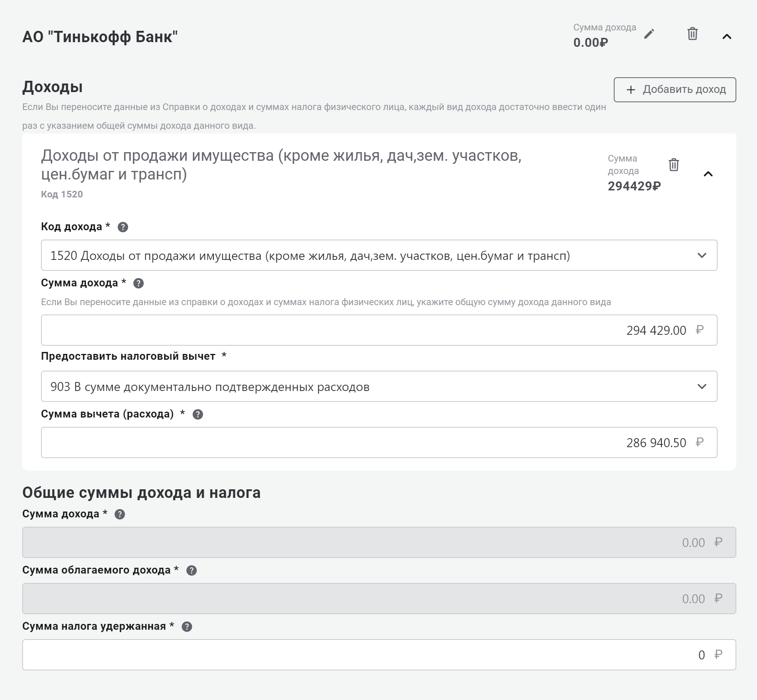Delete the income entry with code 1520
This screenshot has width=757, height=700.
tap(674, 165)
